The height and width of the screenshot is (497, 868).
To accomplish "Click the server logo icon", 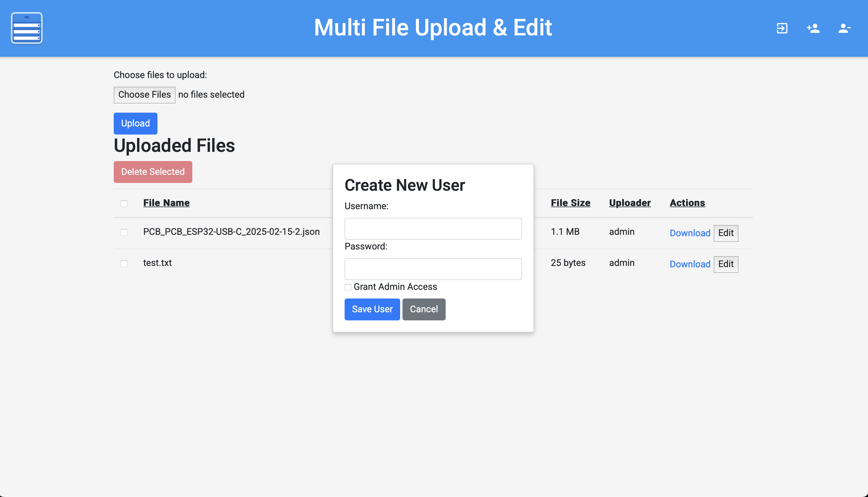I will 26,28.
